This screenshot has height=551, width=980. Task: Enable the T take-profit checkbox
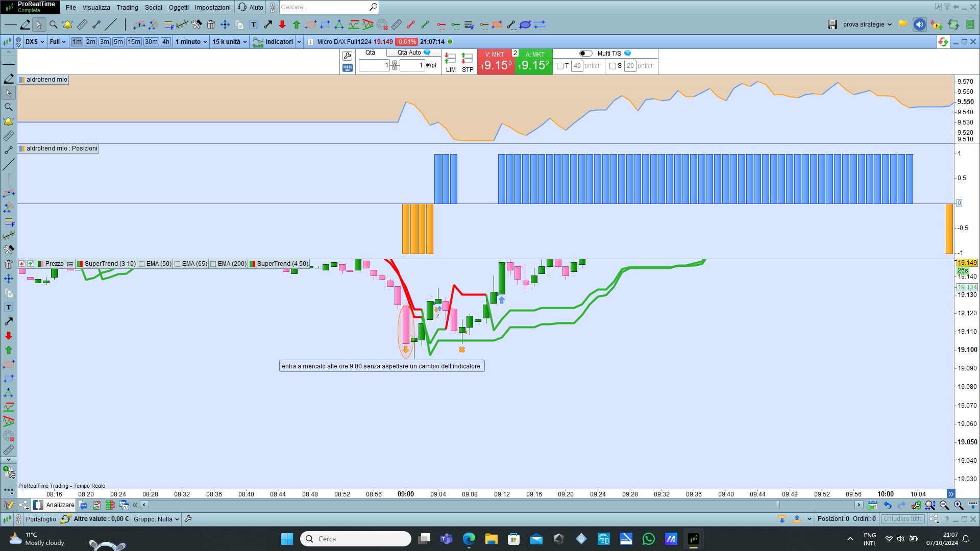[x=560, y=66]
